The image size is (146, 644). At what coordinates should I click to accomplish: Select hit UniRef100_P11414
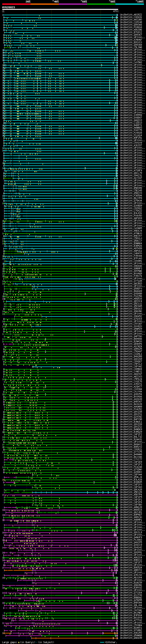click(131, 135)
